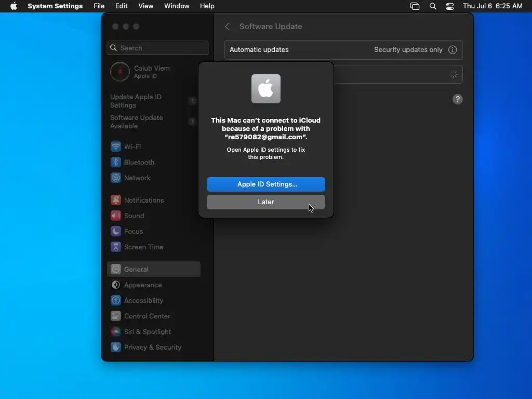Screen dimensions: 532x399
Task: Select the Focus moon icon in the sidebar
Action: [116, 231]
